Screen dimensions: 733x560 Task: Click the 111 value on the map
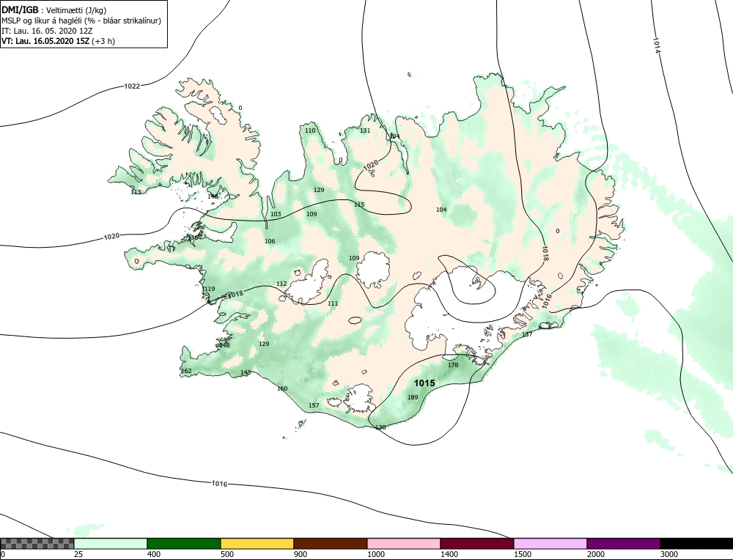(332, 303)
